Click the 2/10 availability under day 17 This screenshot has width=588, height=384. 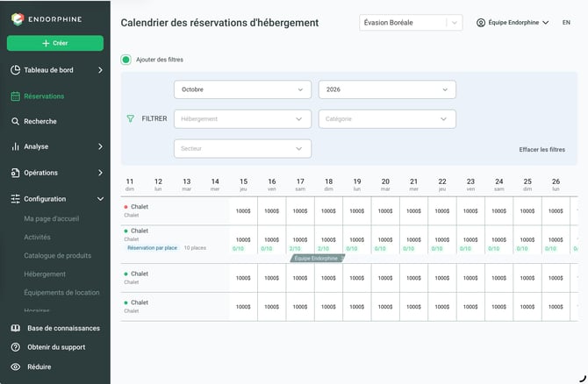[x=295, y=249]
